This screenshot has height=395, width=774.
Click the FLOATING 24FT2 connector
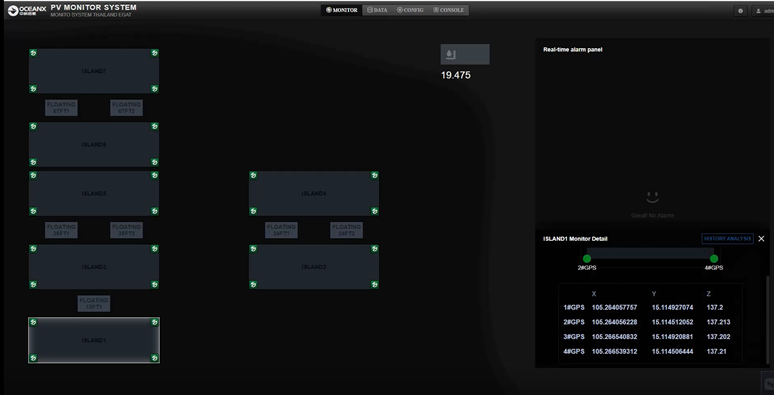click(x=347, y=230)
